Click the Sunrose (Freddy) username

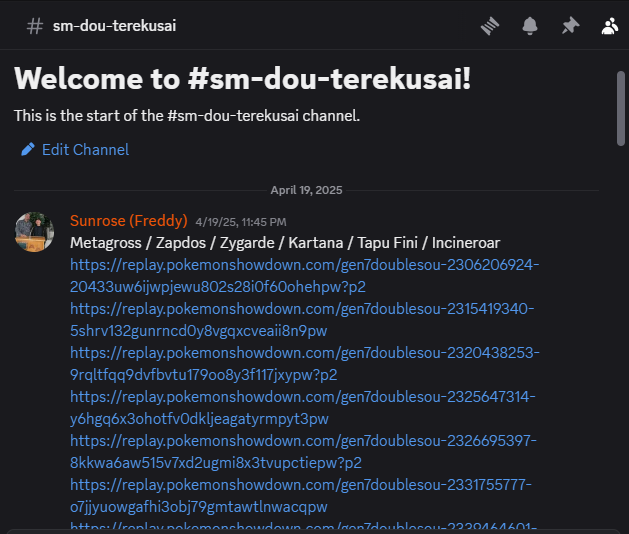[129, 221]
